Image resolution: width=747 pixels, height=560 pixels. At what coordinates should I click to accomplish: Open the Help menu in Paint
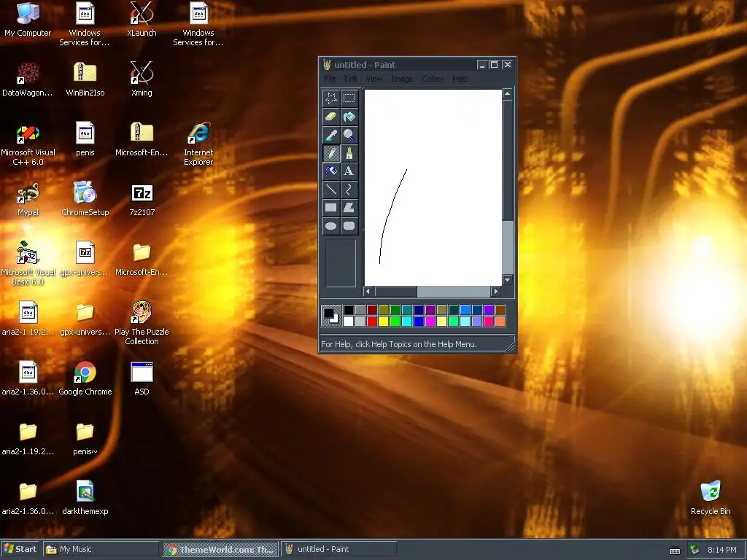point(460,79)
